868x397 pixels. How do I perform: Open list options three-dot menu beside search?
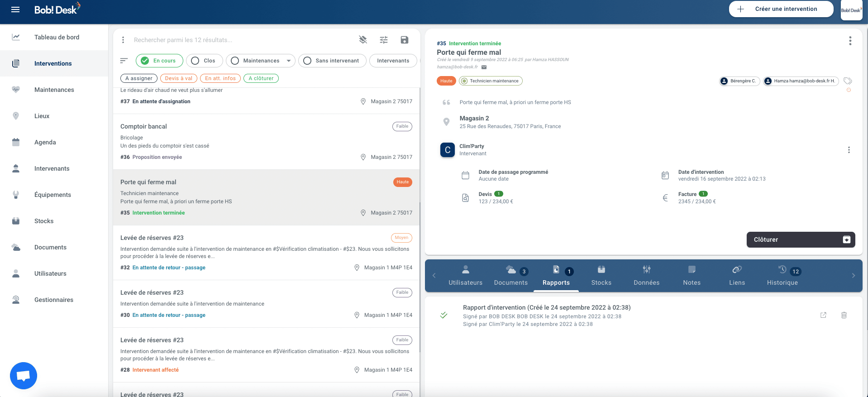123,40
